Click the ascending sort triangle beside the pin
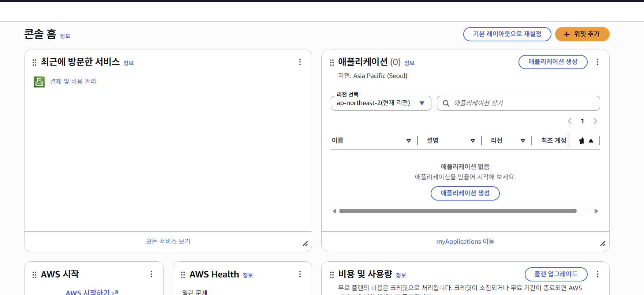 591,141
